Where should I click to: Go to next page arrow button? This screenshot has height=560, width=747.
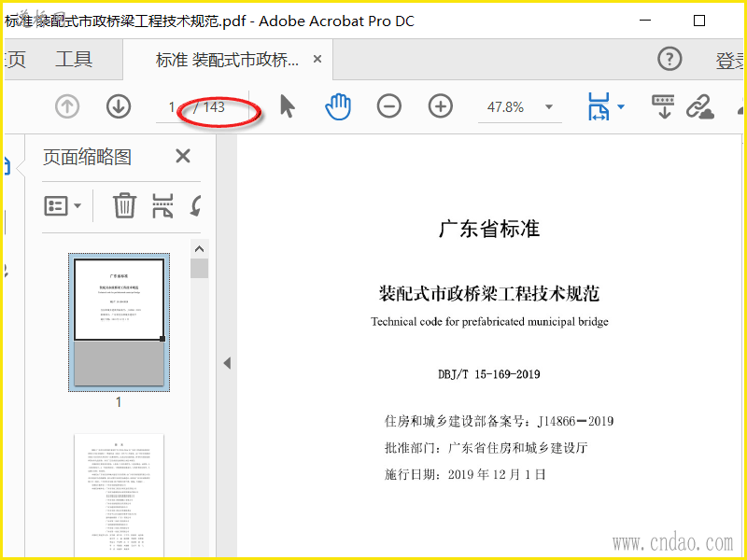point(119,106)
